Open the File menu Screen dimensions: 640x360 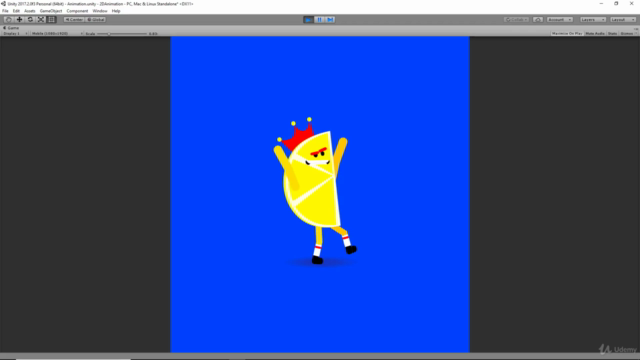point(5,11)
